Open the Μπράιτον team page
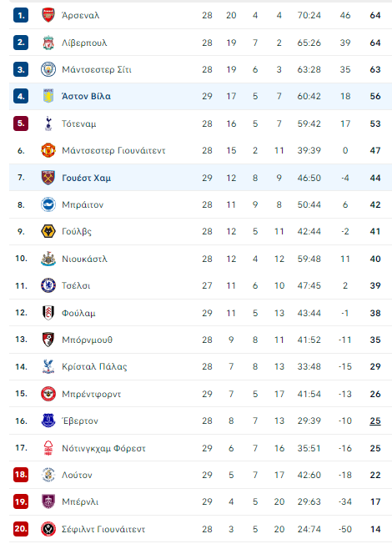Screen dimensions: 392x544 83,204
